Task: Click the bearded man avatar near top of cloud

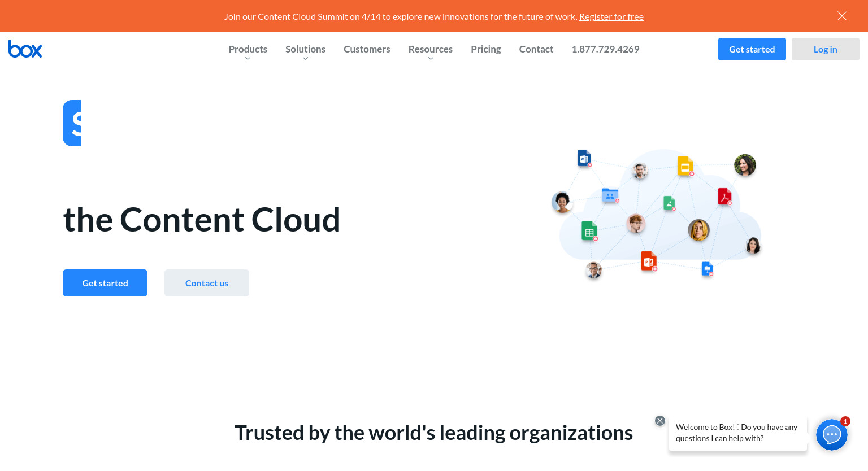Action: click(640, 171)
